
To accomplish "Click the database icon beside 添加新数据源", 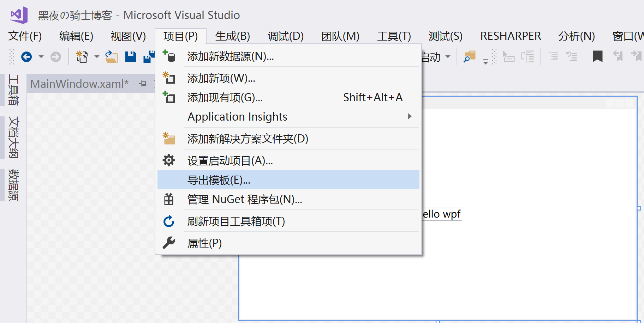I will (169, 56).
